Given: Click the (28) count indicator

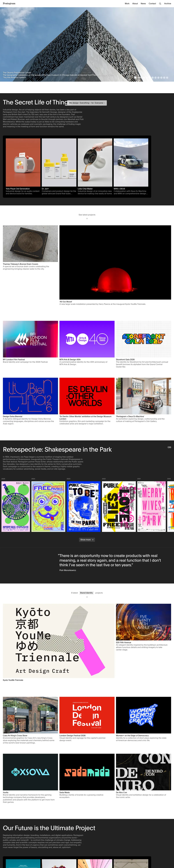Looking at the screenshot, I should coord(169,447).
